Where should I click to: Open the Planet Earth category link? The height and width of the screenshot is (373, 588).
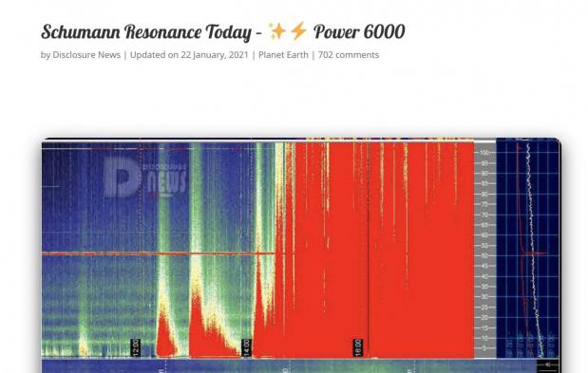283,55
